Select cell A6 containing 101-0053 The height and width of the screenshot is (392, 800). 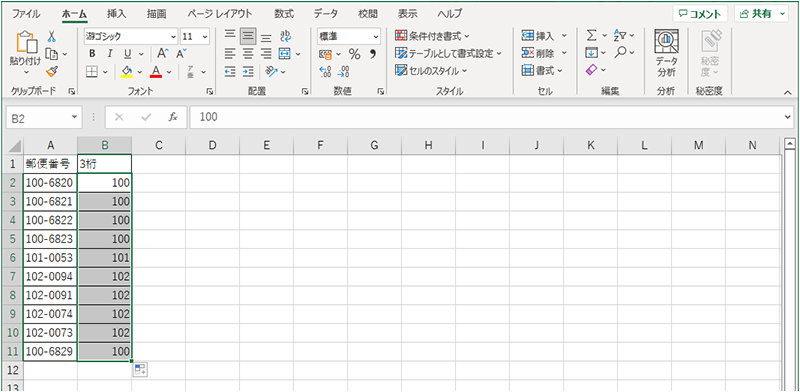pos(51,258)
